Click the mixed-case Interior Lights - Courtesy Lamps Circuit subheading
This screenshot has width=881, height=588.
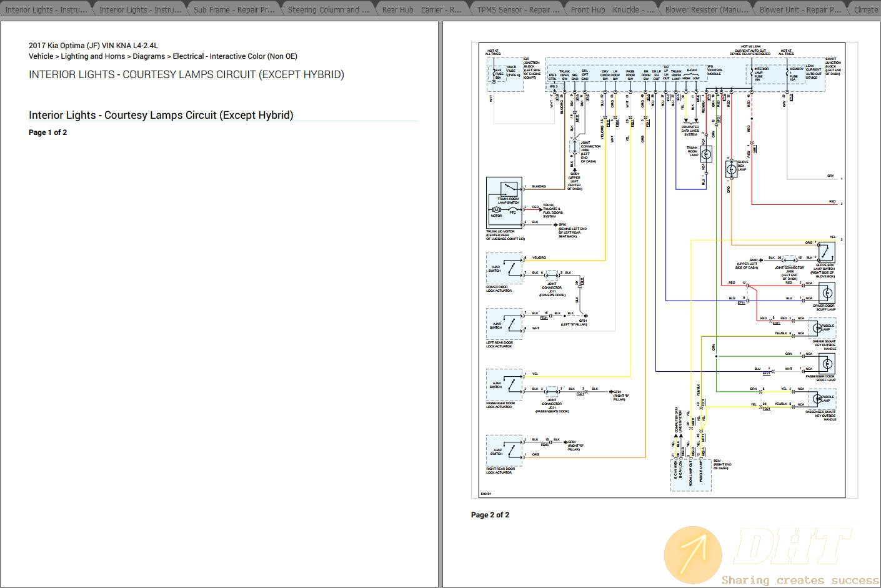pos(161,115)
